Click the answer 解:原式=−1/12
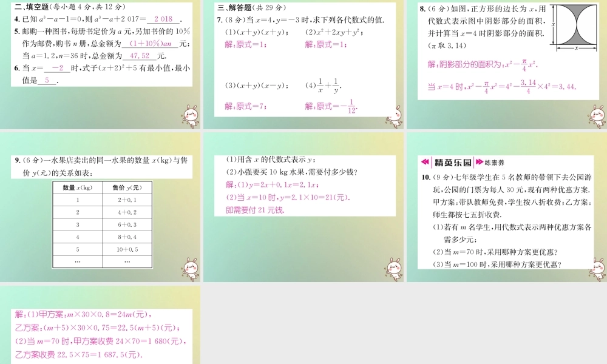This screenshot has height=364, width=607. pyautogui.click(x=331, y=106)
